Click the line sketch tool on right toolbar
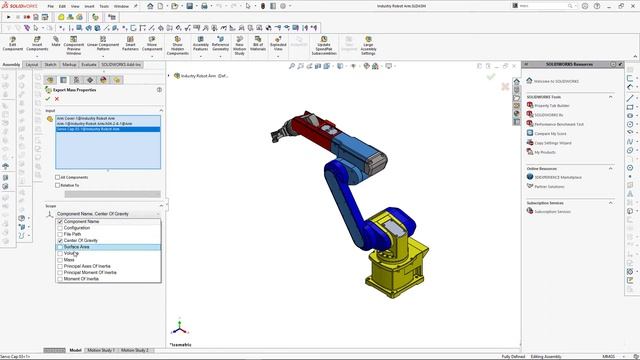The width and height of the screenshot is (640, 360). tap(630, 98)
